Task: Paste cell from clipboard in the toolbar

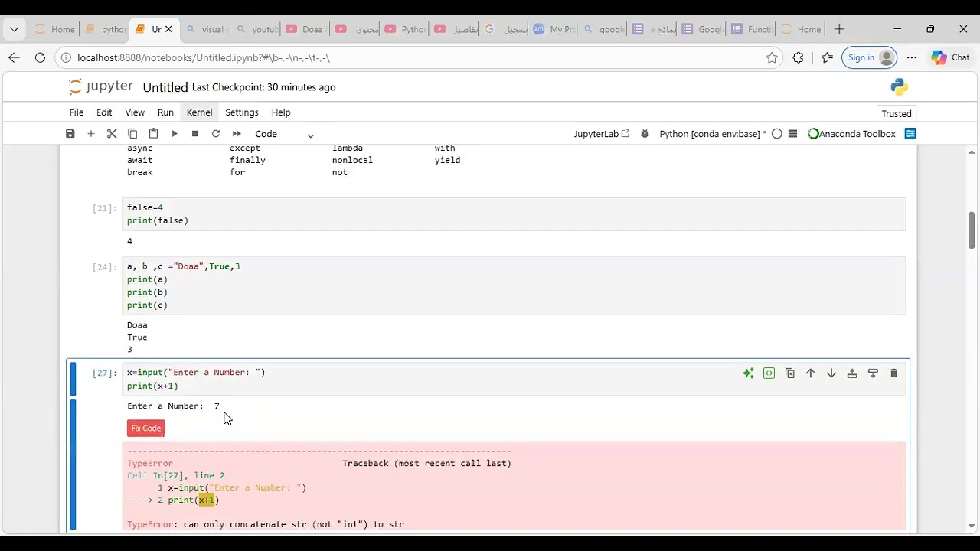Action: [153, 134]
